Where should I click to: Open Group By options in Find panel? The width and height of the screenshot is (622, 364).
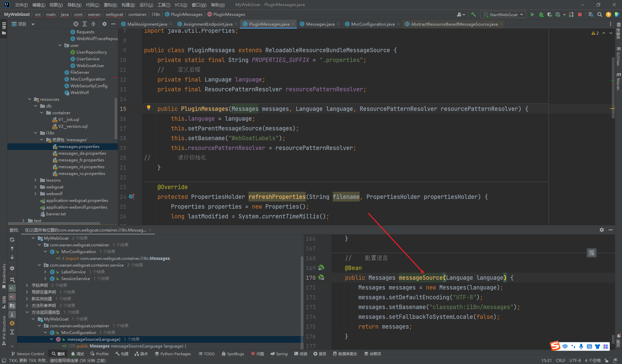pos(12,279)
